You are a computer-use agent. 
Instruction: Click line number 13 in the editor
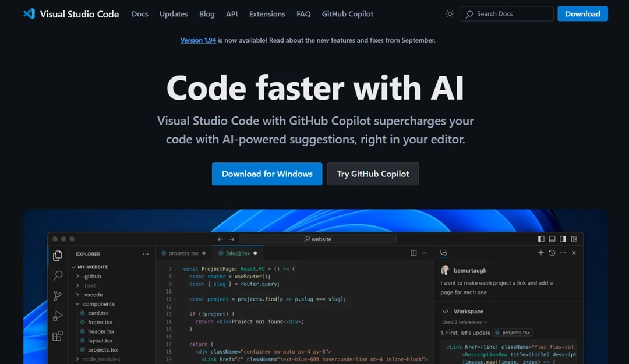tap(168, 314)
